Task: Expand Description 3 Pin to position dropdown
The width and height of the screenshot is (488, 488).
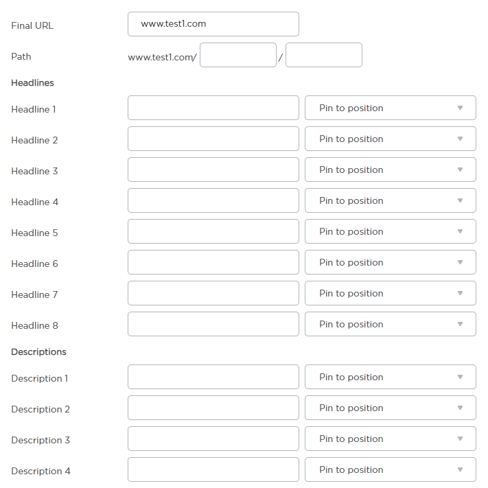Action: tap(390, 439)
